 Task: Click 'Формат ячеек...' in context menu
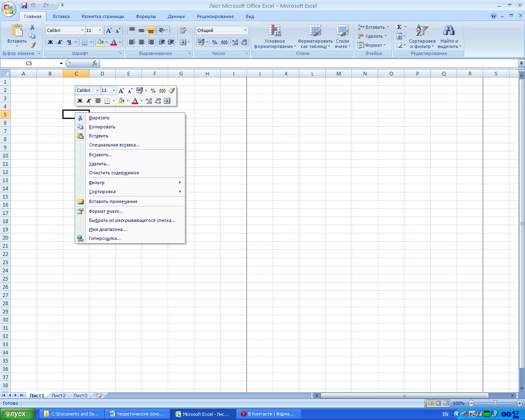pyautogui.click(x=106, y=211)
